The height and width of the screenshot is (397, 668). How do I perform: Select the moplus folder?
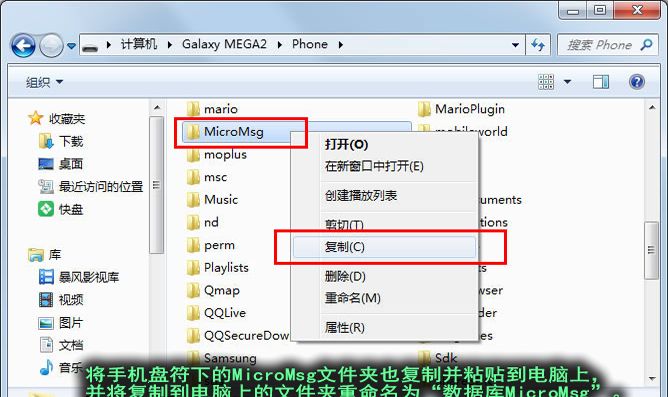coord(217,154)
